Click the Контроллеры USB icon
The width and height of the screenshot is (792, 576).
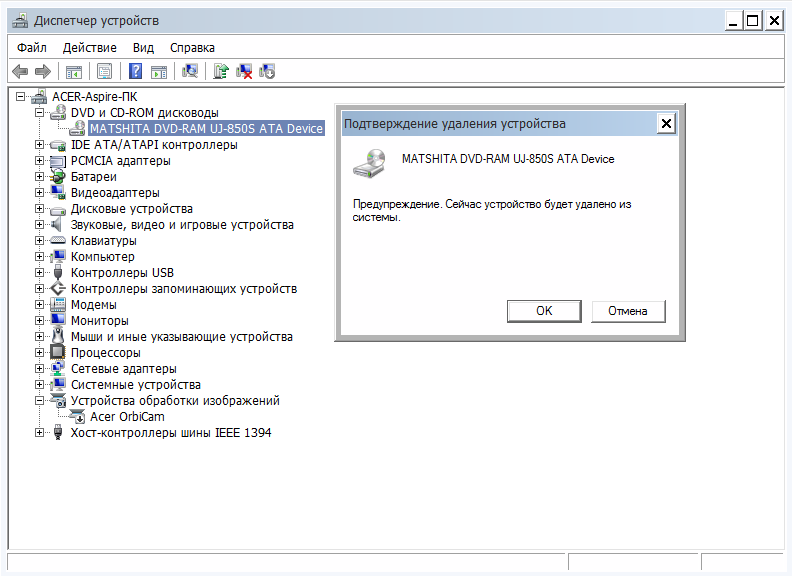point(58,272)
